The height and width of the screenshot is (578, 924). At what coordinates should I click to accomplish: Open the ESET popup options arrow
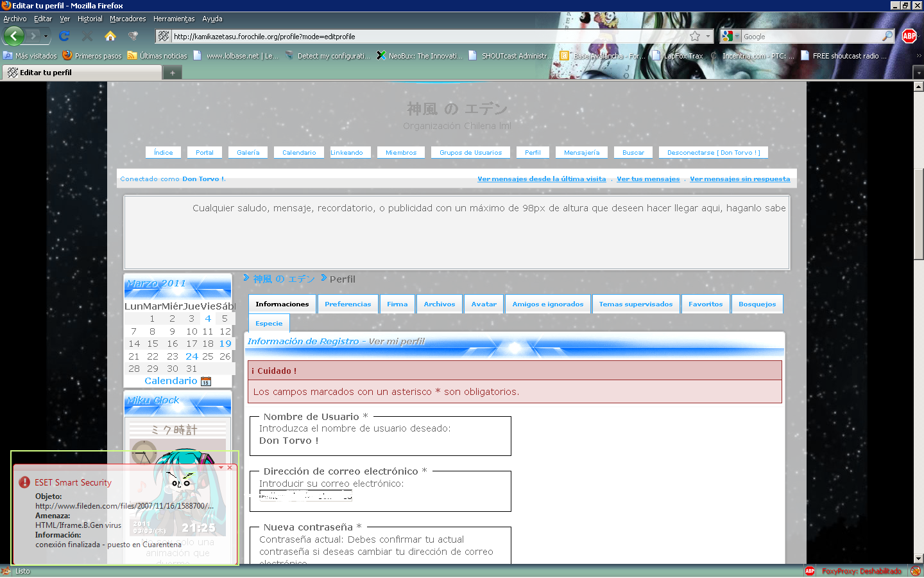point(221,468)
